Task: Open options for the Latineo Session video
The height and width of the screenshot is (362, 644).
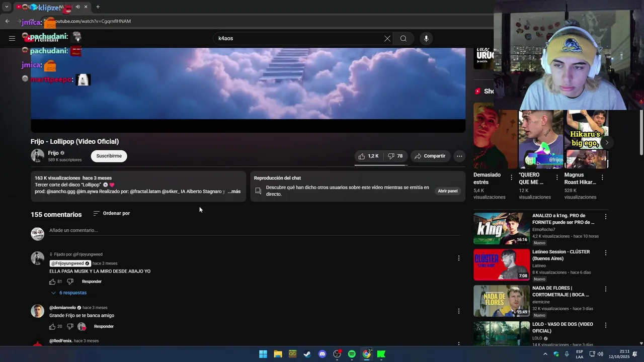Action: tap(606, 253)
